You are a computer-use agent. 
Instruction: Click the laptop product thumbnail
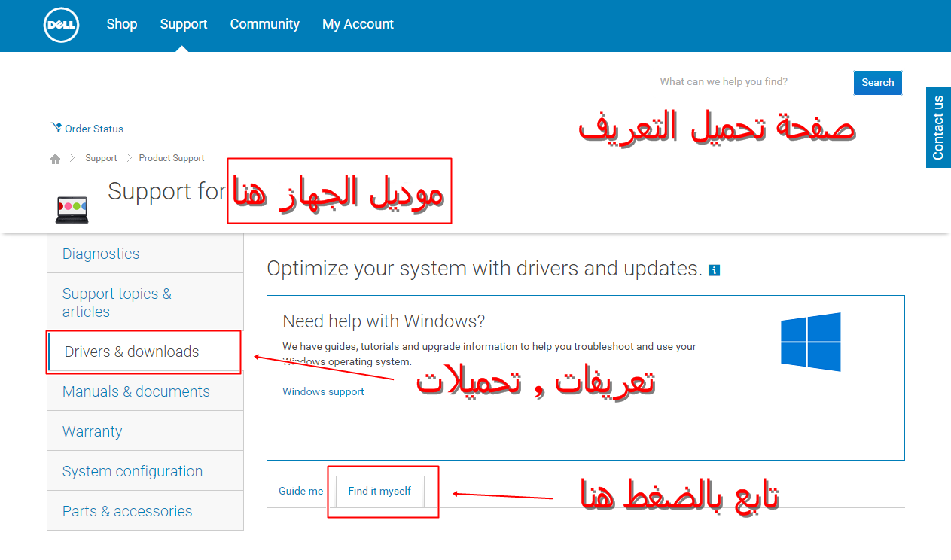[72, 209]
